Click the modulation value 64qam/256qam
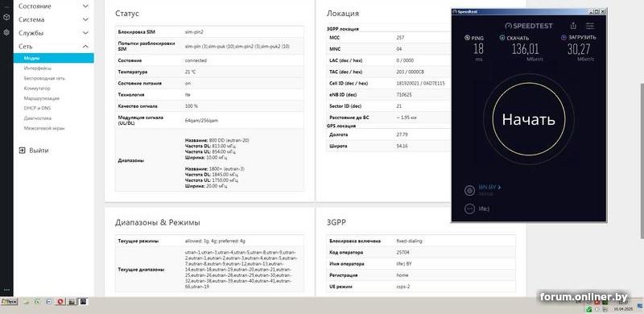644x314 pixels. [202, 121]
